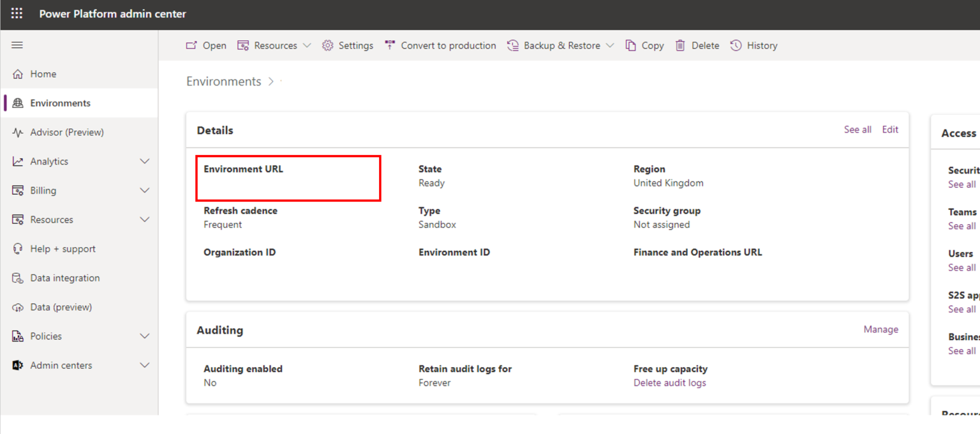Click the Data (preview) cloud icon
Screen dimensions: 980x434
tap(18, 307)
